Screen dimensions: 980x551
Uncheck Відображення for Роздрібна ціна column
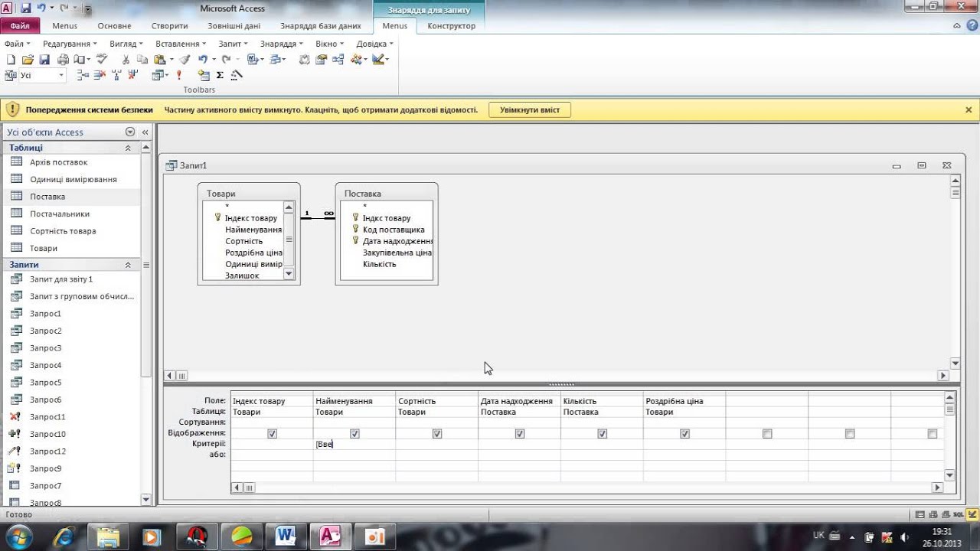coord(685,434)
